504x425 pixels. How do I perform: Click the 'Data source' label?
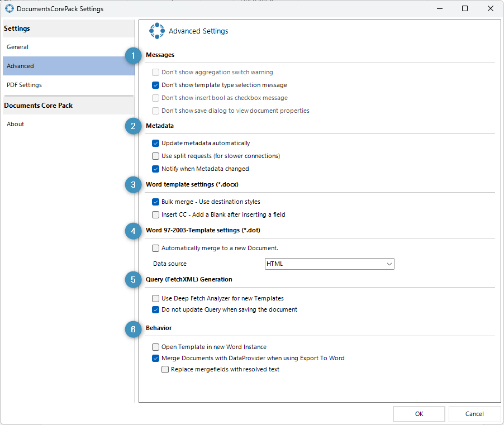[x=170, y=264]
